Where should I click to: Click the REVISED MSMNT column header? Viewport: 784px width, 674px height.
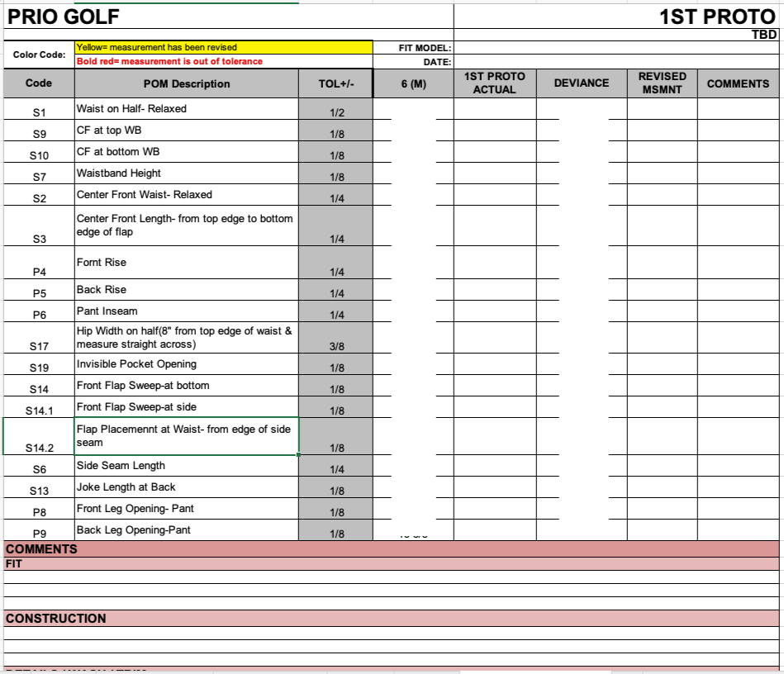click(662, 83)
